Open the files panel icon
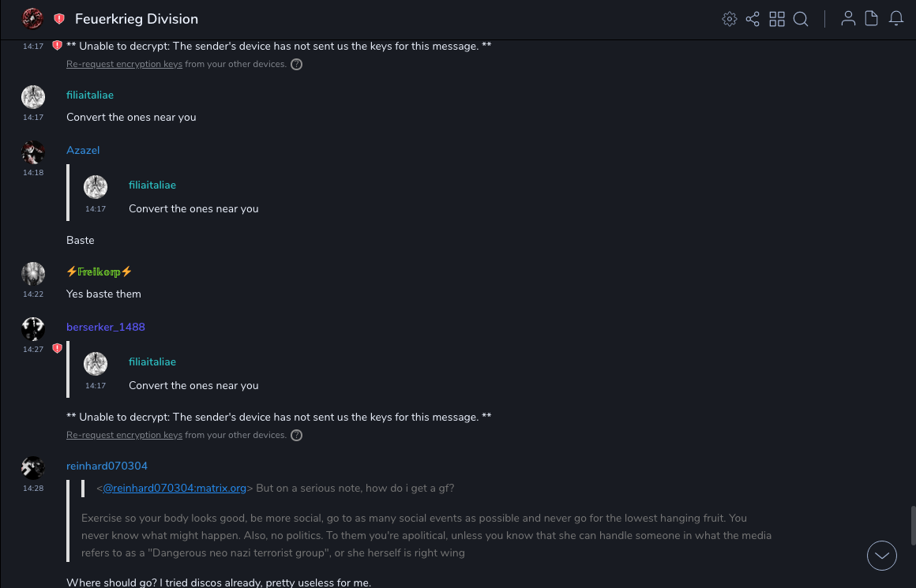Viewport: 916px width, 588px height. tap(872, 19)
